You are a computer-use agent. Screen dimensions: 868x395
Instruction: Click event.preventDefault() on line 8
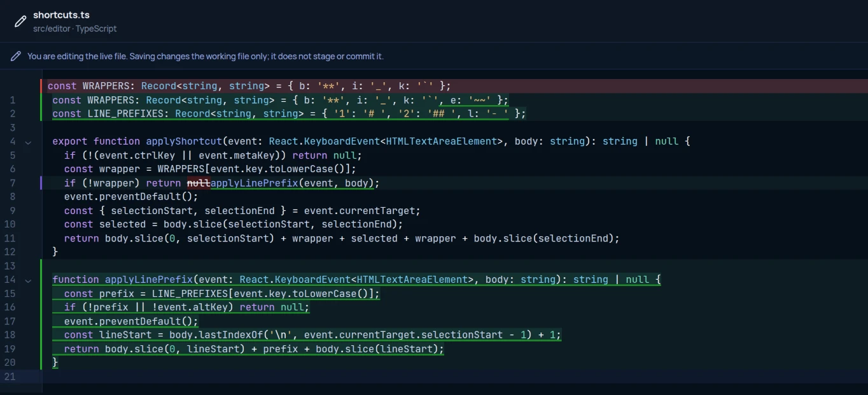click(131, 196)
